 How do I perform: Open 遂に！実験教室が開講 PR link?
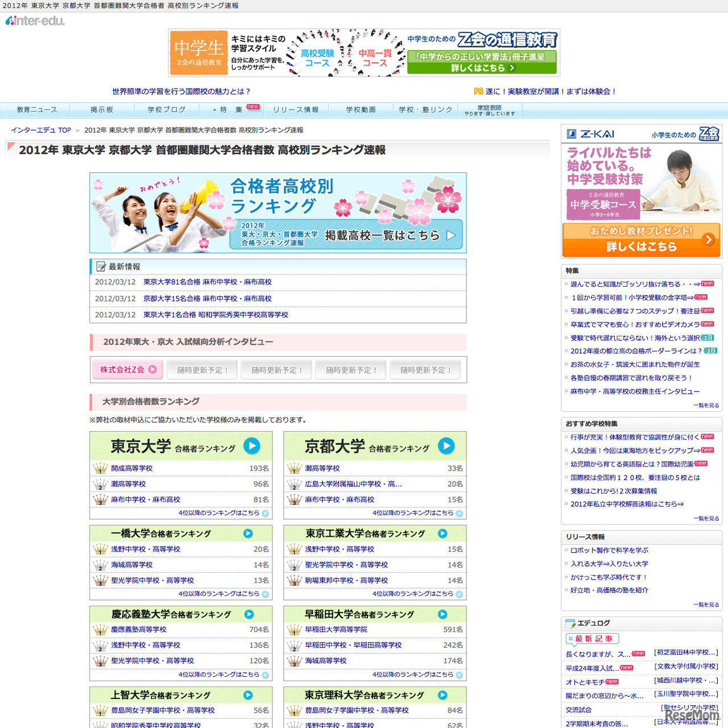coord(551,92)
